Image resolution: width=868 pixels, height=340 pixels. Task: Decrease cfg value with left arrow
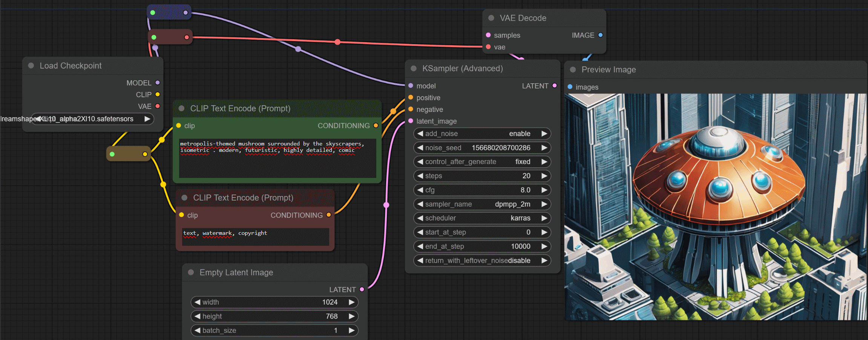(420, 190)
